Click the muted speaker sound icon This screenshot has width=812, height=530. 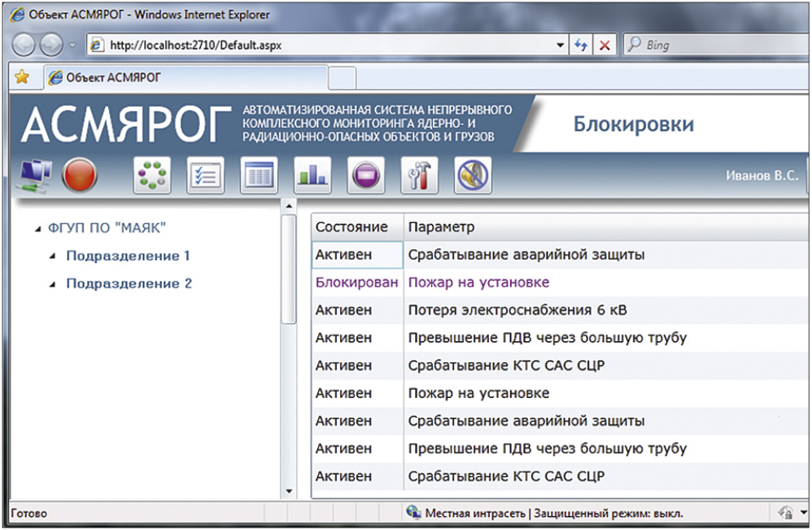(x=473, y=175)
